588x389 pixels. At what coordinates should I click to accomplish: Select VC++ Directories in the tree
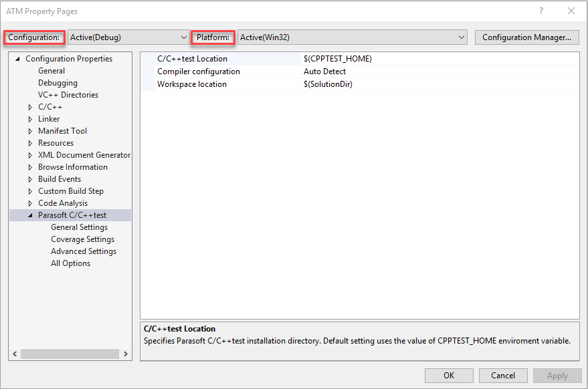[68, 95]
